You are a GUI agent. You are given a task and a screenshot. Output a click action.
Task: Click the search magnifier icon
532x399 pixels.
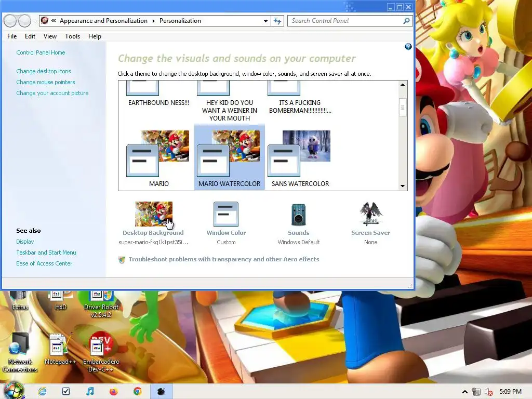406,21
